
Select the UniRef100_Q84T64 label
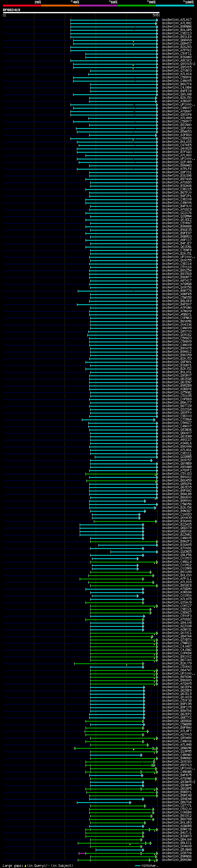pos(176,636)
